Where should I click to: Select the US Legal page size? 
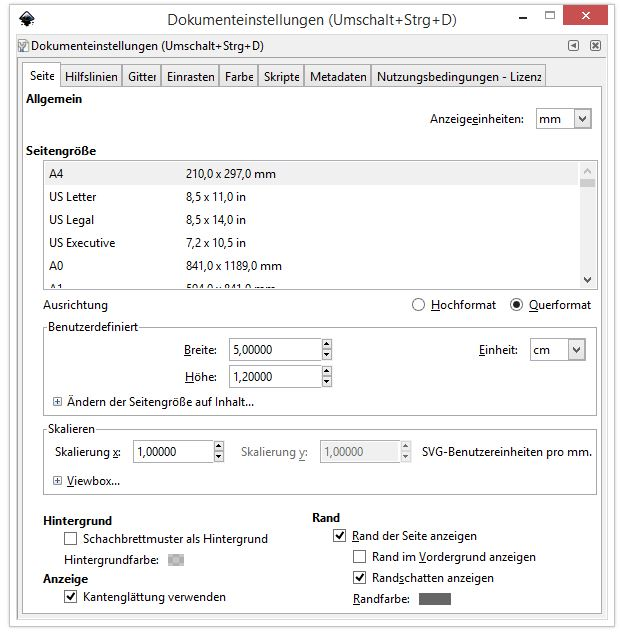point(311,220)
